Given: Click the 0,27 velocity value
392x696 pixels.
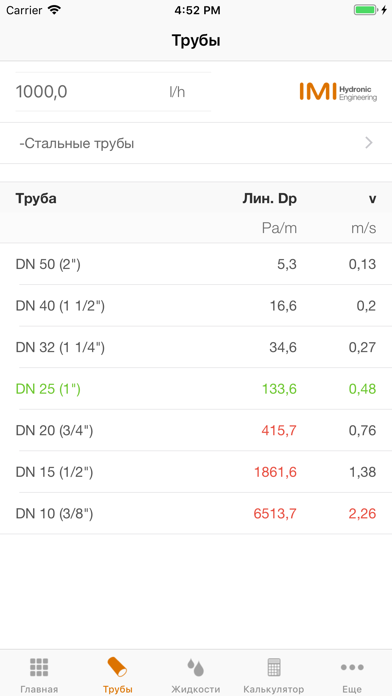Looking at the screenshot, I should (x=362, y=348).
